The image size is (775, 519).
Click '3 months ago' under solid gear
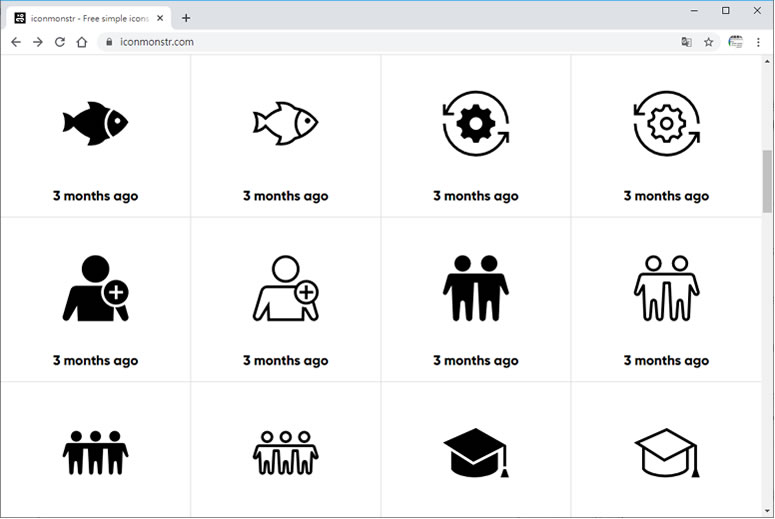475,196
